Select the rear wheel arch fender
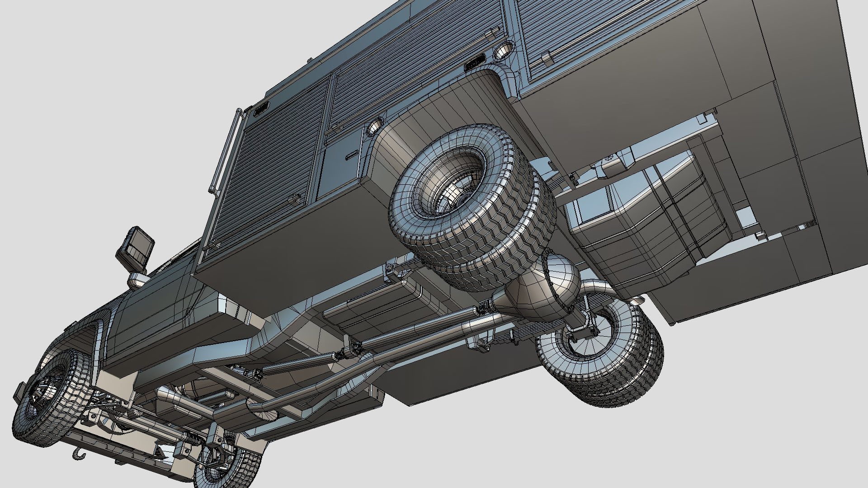This screenshot has width=868, height=488. coord(439,104)
